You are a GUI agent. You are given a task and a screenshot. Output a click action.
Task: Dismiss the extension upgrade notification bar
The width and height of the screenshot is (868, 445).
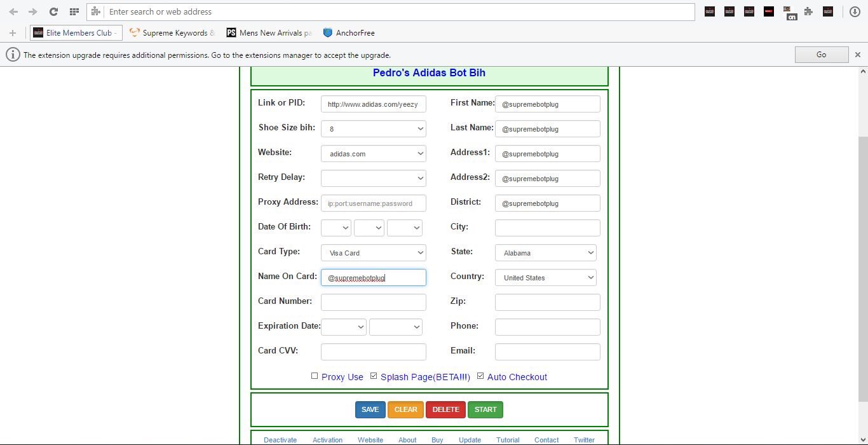point(858,55)
